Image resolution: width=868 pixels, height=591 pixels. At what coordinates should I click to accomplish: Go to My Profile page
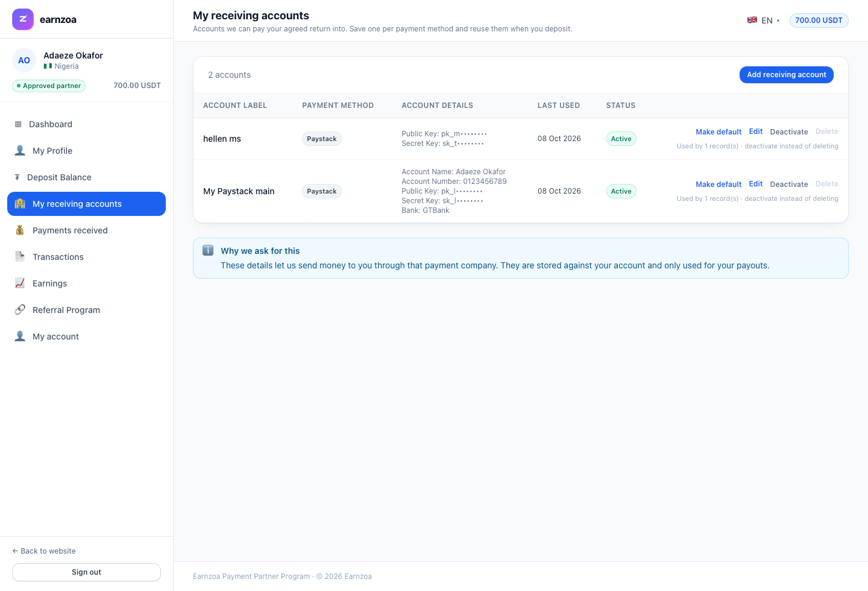pyautogui.click(x=86, y=151)
